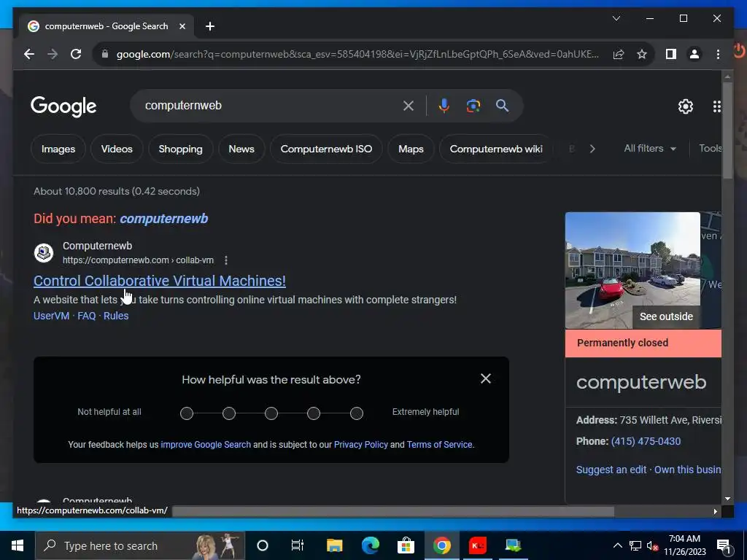The width and height of the screenshot is (747, 560).
Task: Select the Not helpful at all rating
Action: click(x=187, y=413)
